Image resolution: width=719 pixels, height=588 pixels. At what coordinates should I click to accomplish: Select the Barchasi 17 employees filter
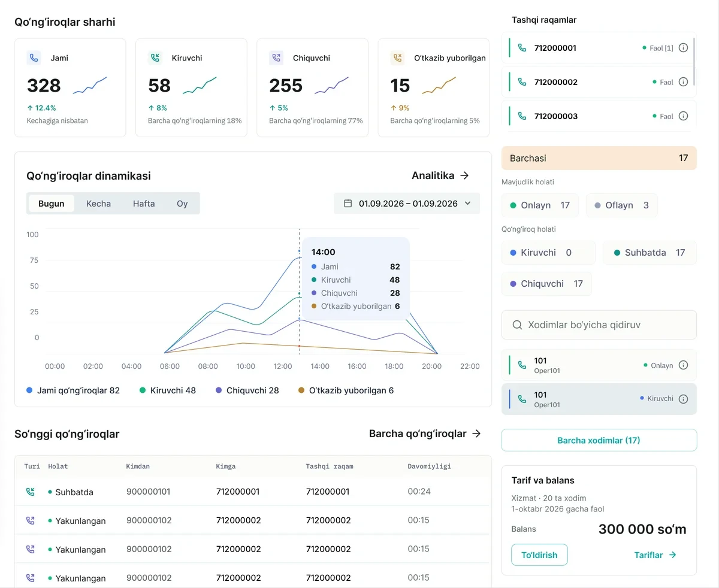click(x=599, y=158)
